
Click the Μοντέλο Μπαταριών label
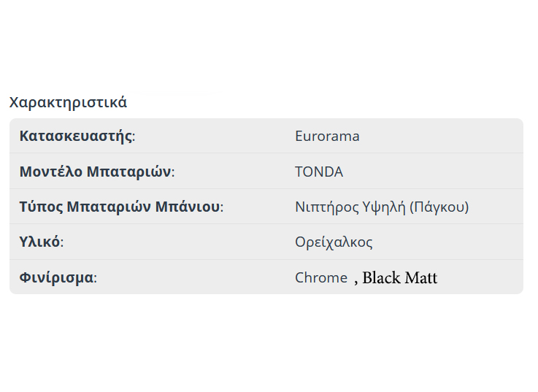[x=96, y=172]
